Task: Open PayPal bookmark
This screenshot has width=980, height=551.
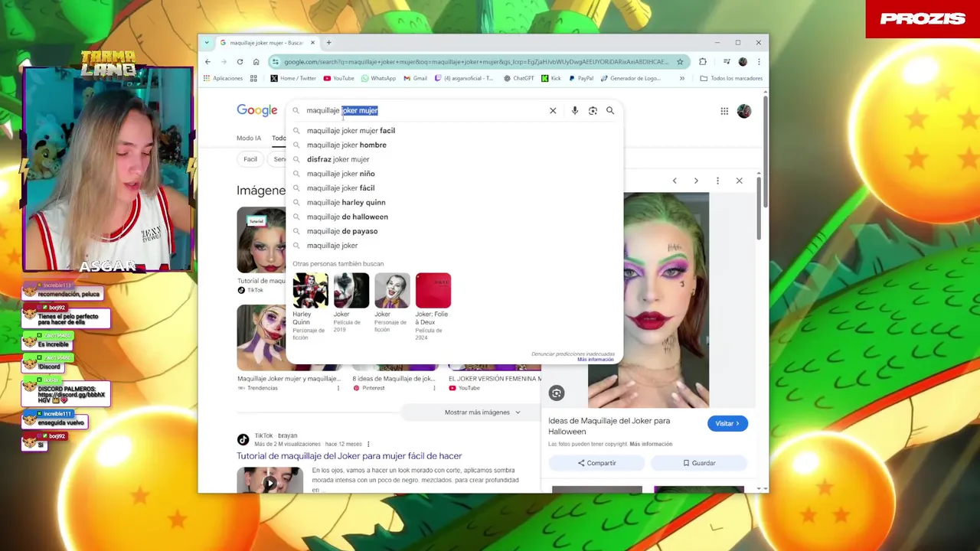Action: tap(580, 78)
